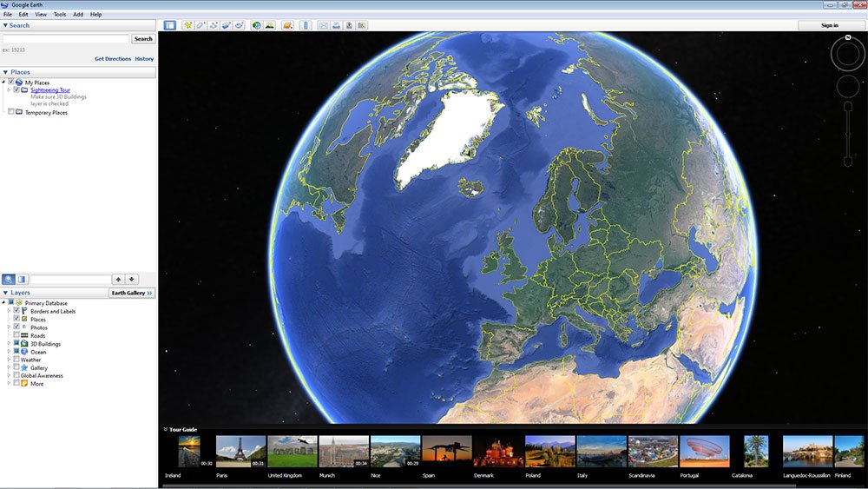Toggle the 3D Buildings layer checkbox
Screen dimensions: 868x489
tap(16, 343)
